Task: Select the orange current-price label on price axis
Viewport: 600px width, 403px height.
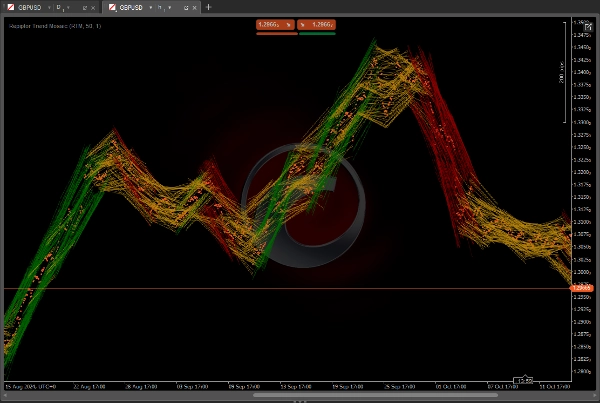Action: [x=582, y=288]
